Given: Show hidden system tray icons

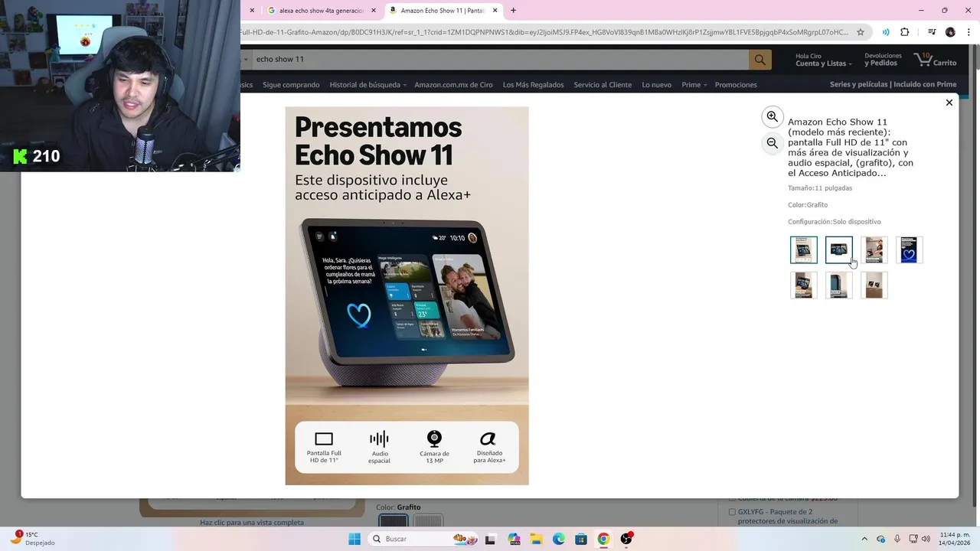Looking at the screenshot, I should click(x=864, y=539).
